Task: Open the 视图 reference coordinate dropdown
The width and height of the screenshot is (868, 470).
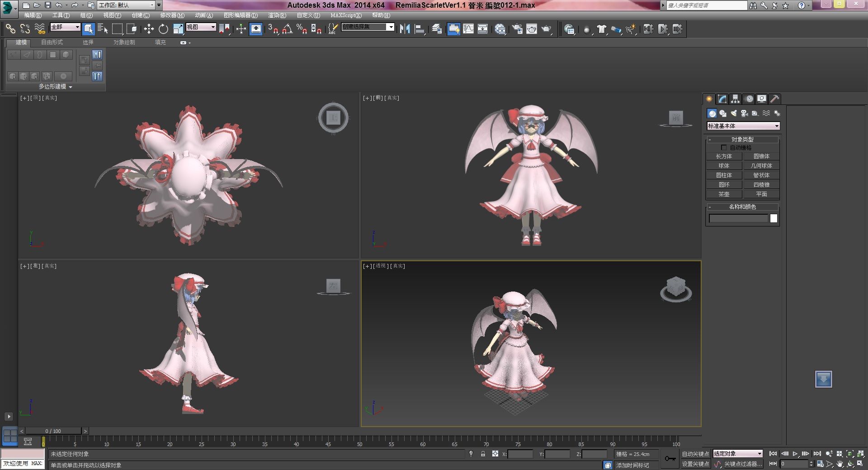Action: (x=201, y=27)
